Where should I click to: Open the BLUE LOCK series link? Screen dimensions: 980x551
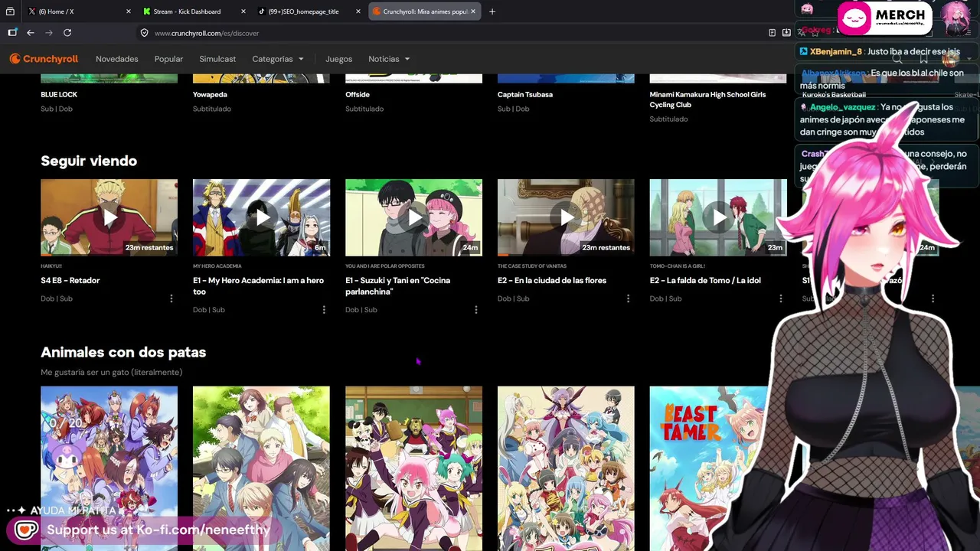[x=59, y=94]
